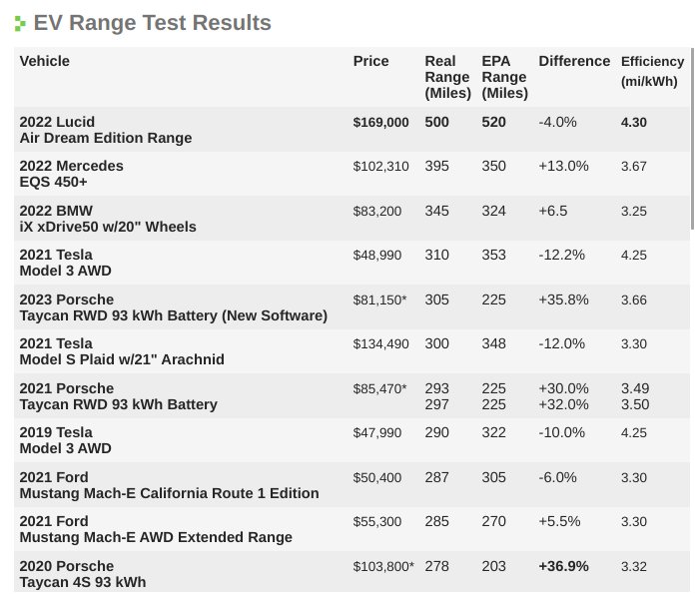Viewport: 700px width, 594px height.
Task: Select the Price column header
Action: 370,61
